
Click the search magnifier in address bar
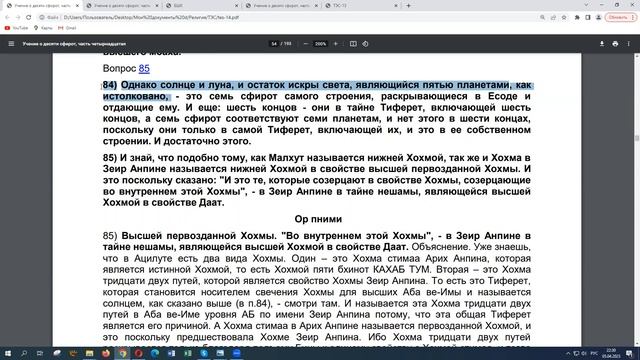(x=542, y=18)
